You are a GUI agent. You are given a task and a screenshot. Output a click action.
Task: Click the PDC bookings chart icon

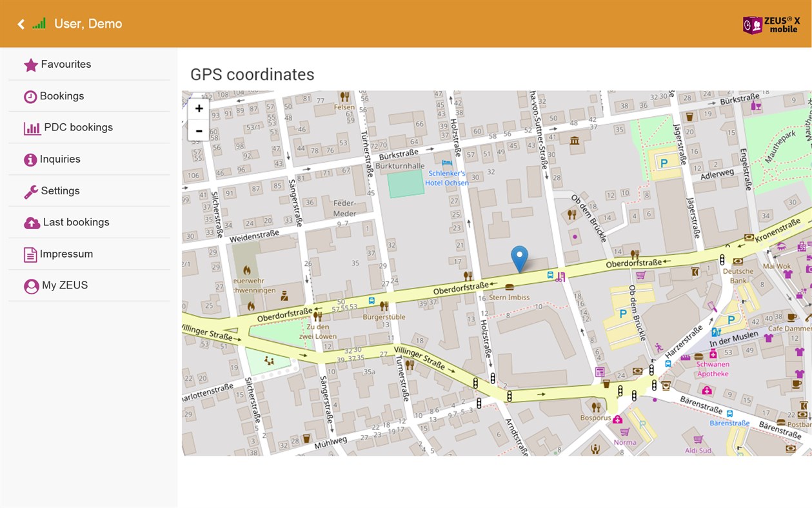point(32,128)
